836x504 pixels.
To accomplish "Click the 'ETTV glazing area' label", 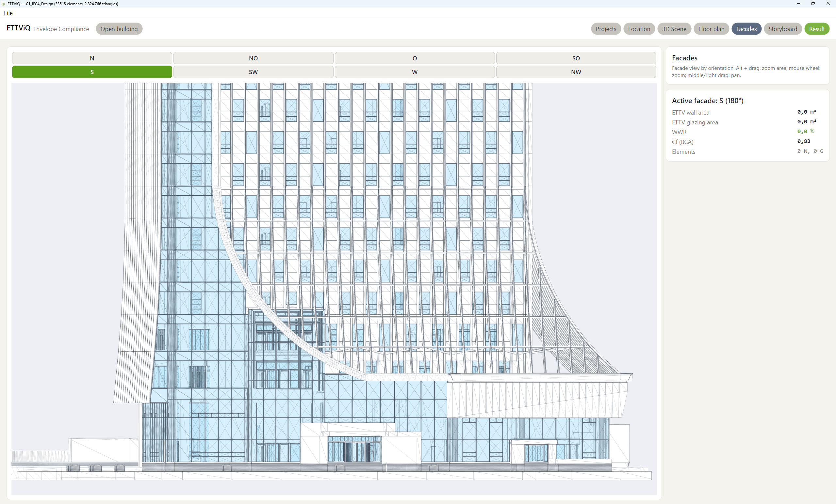I will coord(695,122).
